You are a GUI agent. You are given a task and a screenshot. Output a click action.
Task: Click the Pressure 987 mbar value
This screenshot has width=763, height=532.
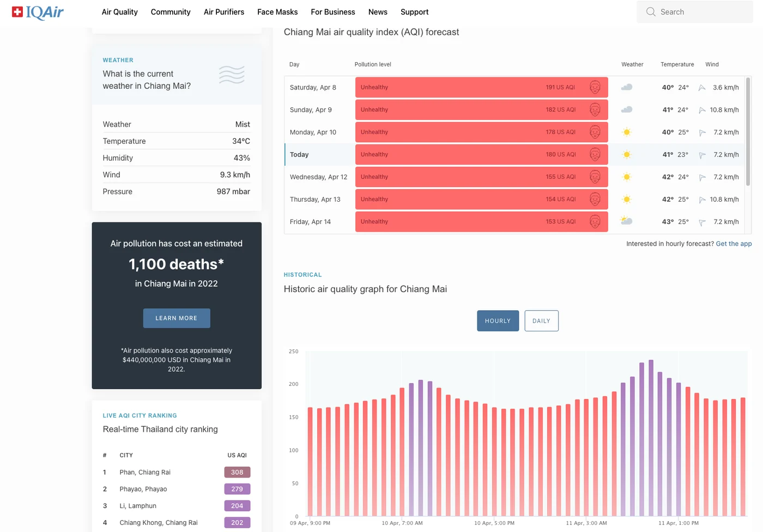(x=233, y=192)
